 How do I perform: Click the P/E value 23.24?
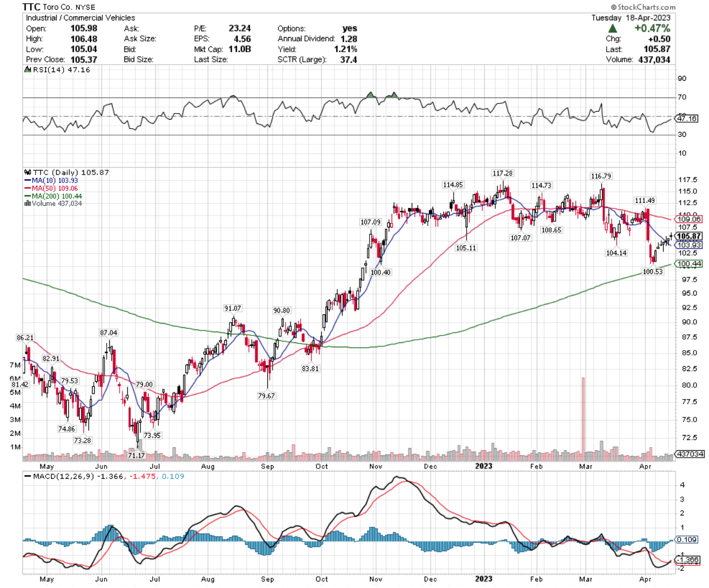239,29
